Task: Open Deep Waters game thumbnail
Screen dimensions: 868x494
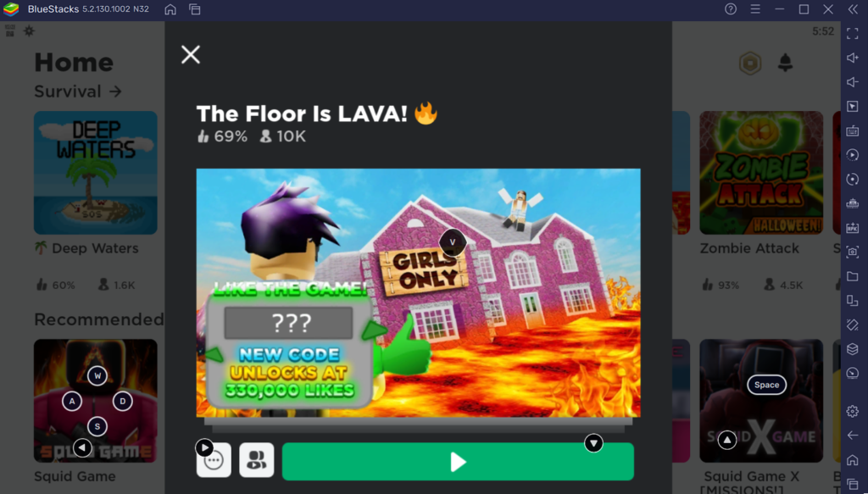Action: 96,173
